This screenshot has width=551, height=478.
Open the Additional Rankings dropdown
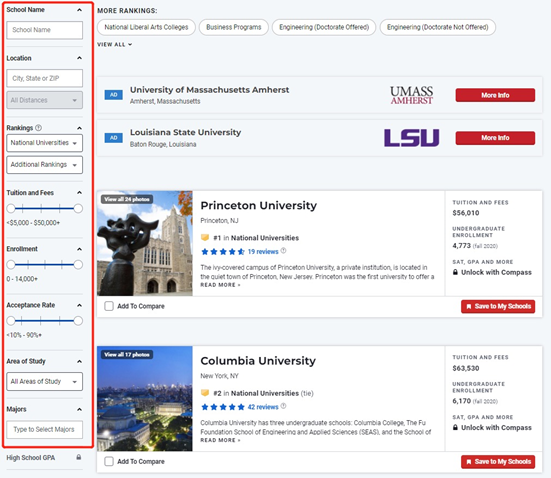pos(45,165)
